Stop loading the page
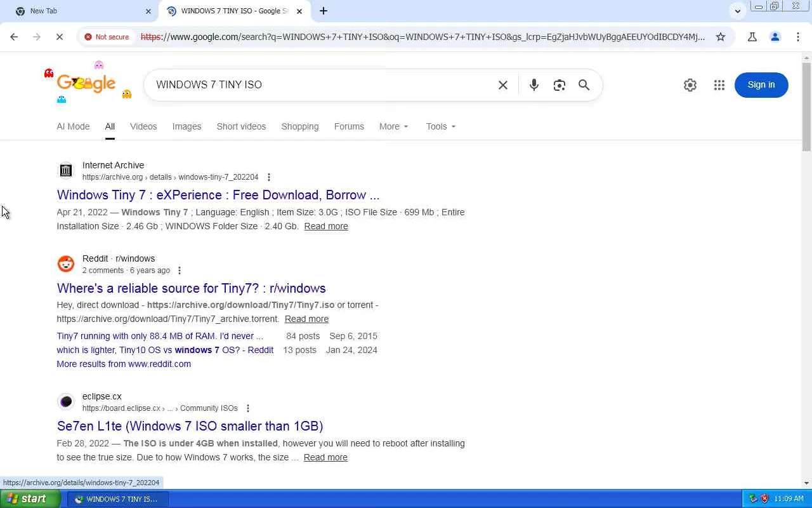 pos(59,37)
